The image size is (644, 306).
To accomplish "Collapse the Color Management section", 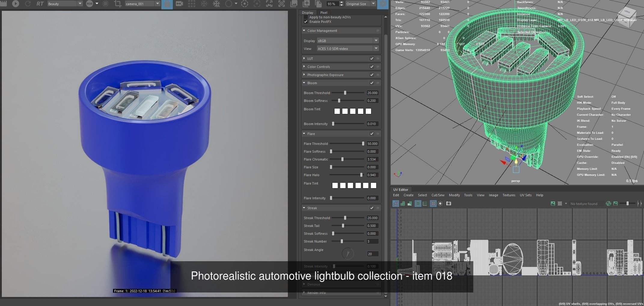I will [304, 31].
